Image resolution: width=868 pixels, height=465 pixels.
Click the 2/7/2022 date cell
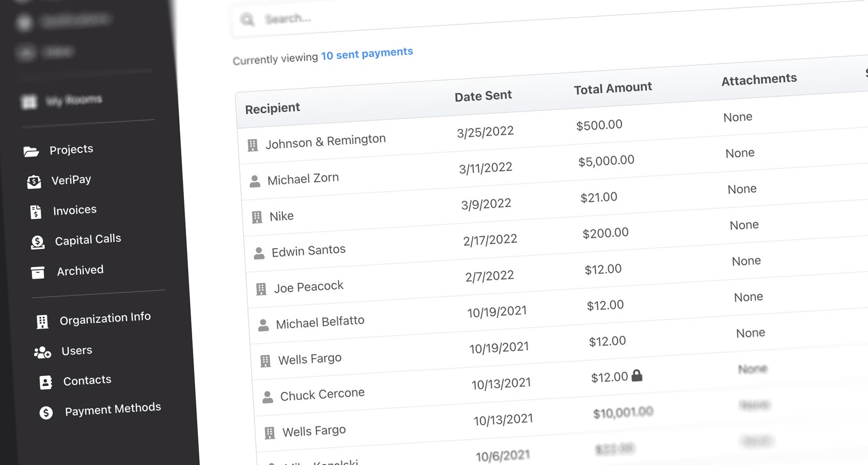click(490, 276)
